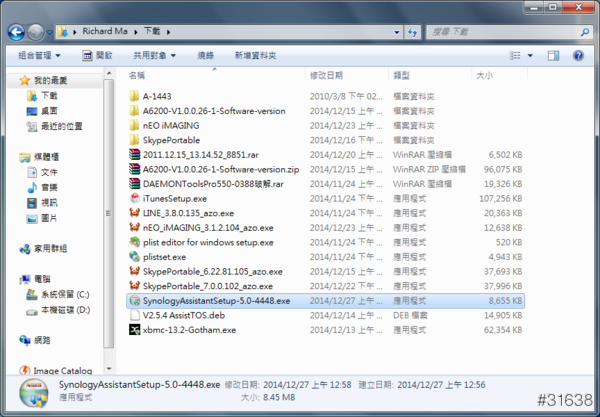Select the V2.5.4 AssistTOS.deb file icon

tap(134, 315)
